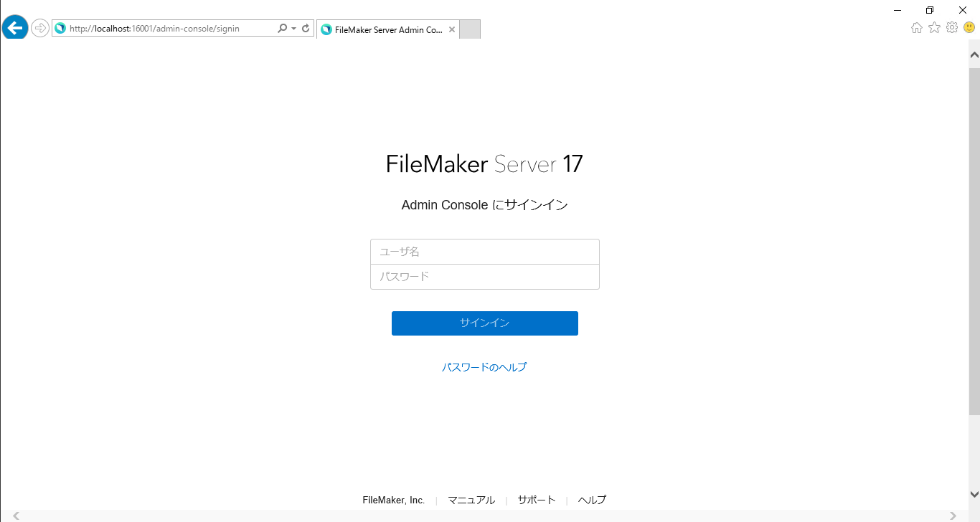980x522 pixels.
Task: Open browser Tools with the gear icon
Action: pyautogui.click(x=952, y=27)
